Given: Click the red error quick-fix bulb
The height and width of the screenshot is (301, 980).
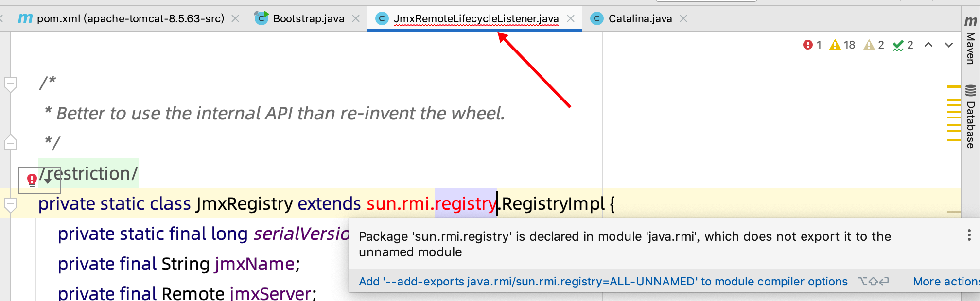Looking at the screenshot, I should point(32,180).
